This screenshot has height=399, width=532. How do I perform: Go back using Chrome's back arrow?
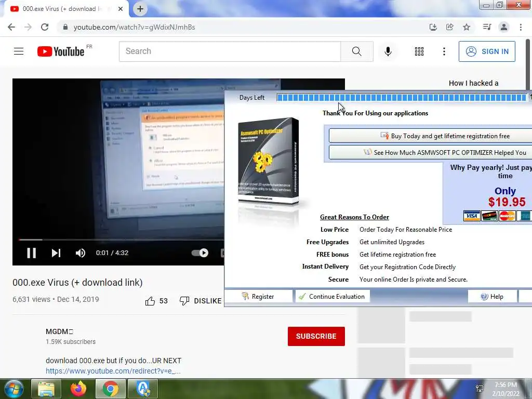[x=11, y=27]
